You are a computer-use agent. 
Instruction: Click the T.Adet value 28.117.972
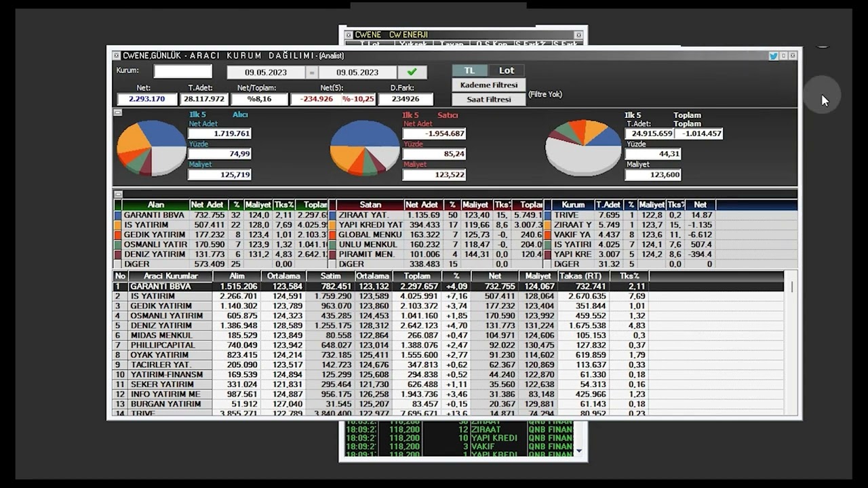(x=204, y=99)
